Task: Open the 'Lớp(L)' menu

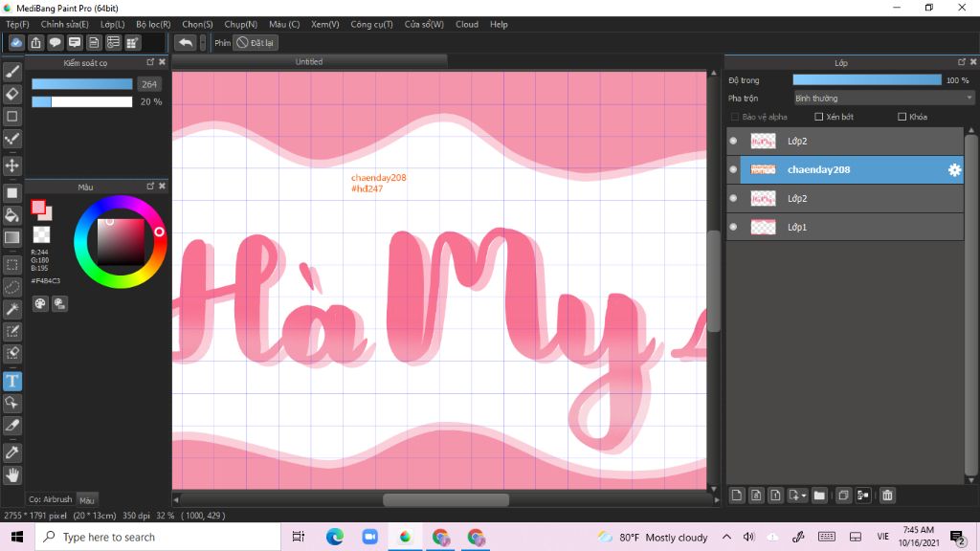Action: click(x=113, y=24)
